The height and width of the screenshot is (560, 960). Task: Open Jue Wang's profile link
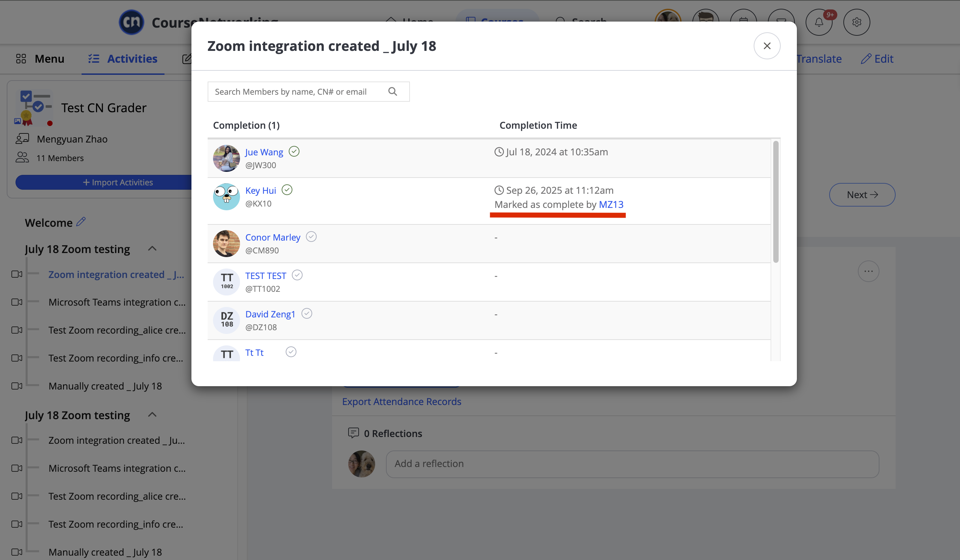click(x=264, y=152)
